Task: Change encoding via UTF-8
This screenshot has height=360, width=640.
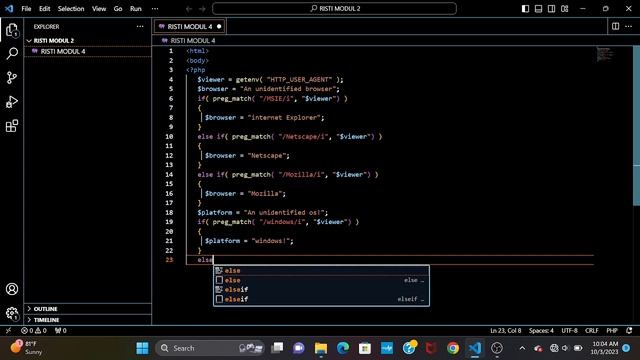Action: pyautogui.click(x=569, y=331)
